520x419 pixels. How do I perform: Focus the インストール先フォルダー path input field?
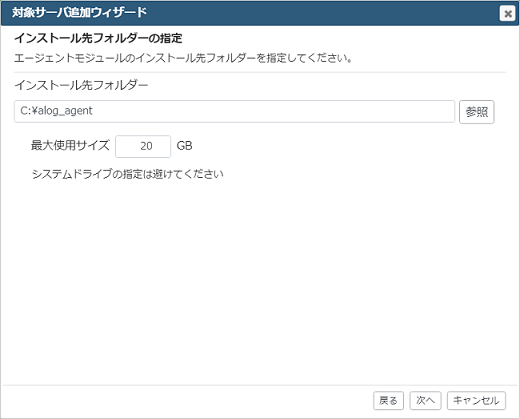[x=234, y=111]
